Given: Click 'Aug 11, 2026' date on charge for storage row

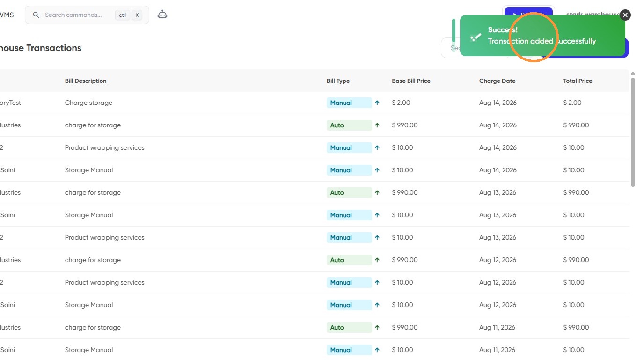Looking at the screenshot, I should pyautogui.click(x=498, y=327).
